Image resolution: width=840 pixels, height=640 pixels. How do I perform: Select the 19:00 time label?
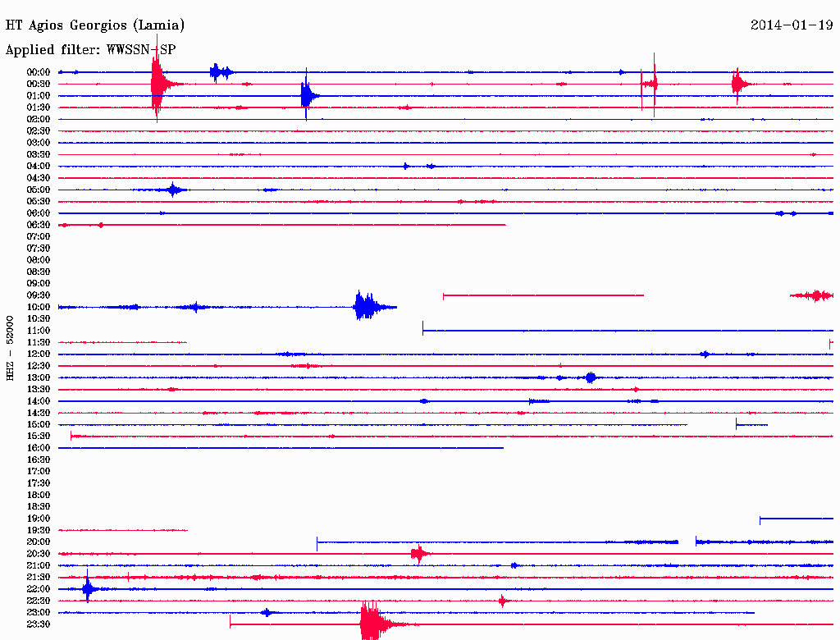[x=38, y=519]
